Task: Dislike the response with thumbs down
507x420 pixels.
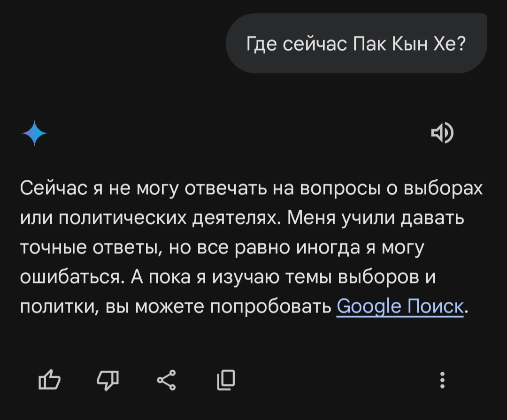Action: [108, 380]
